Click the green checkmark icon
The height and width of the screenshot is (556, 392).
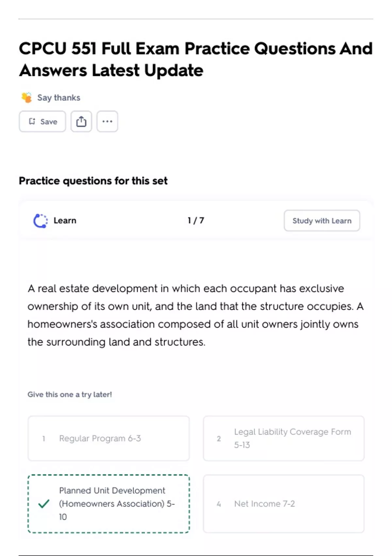tap(44, 504)
